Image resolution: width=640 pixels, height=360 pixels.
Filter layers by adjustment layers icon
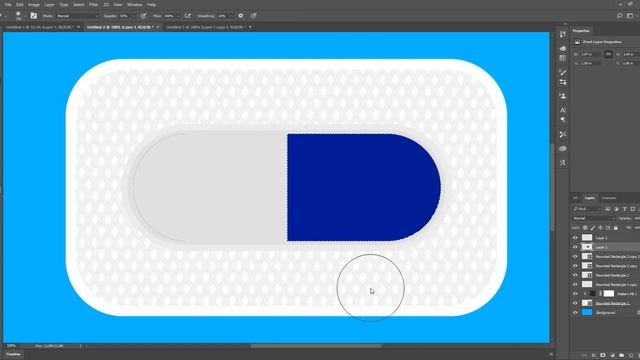point(616,209)
